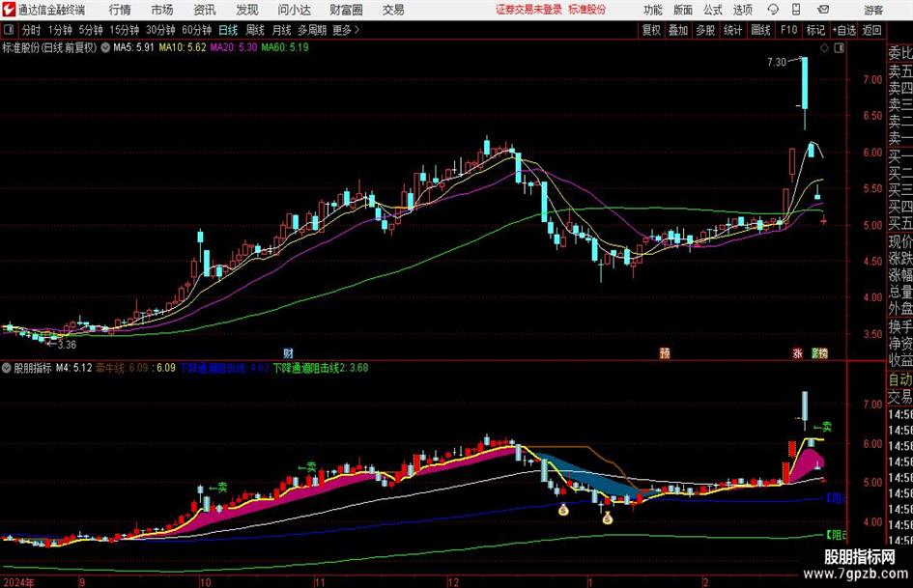The image size is (913, 588).
Task: Click the 通达信 red app logo
Action: (x=9, y=10)
